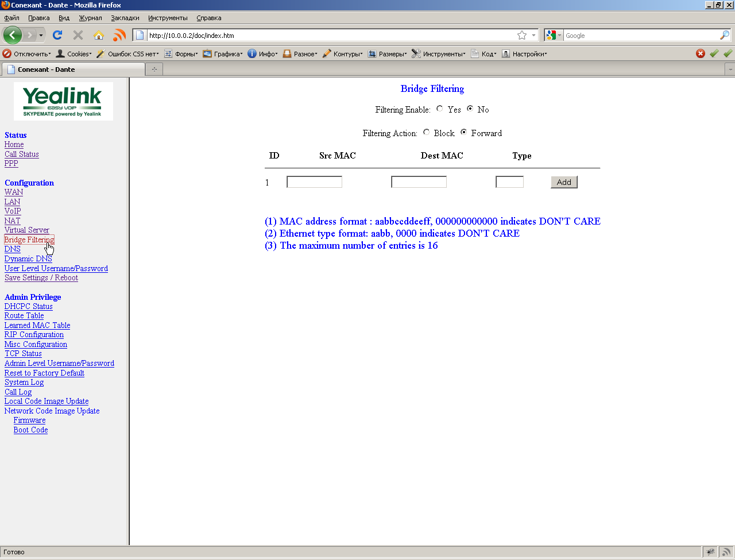Open the Learned MAC Table link

pyautogui.click(x=37, y=325)
